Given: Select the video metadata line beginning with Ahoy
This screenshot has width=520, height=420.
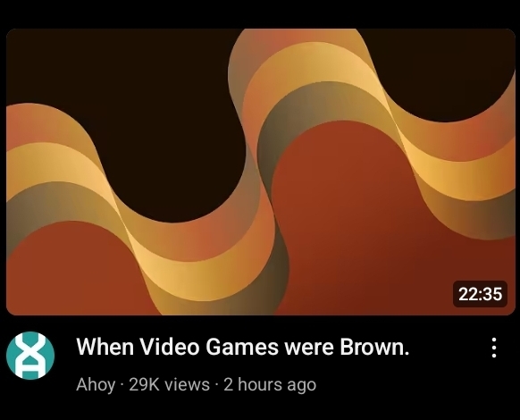Looking at the screenshot, I should [196, 385].
